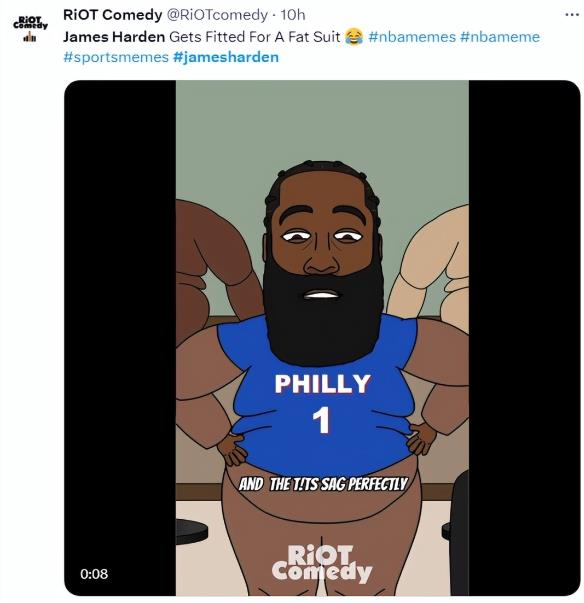The width and height of the screenshot is (584, 603).
Task: Open the #nbameme hashtag
Action: pos(500,37)
